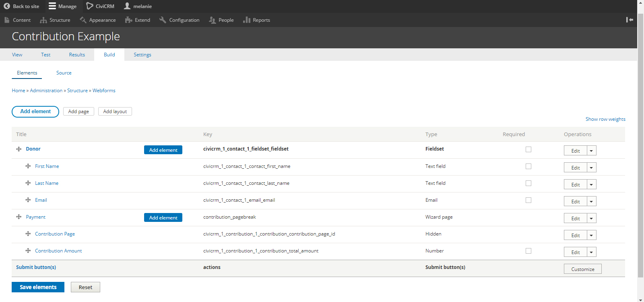The height and width of the screenshot is (302, 644).
Task: Click the drag handle for Payment row
Action: (x=19, y=217)
